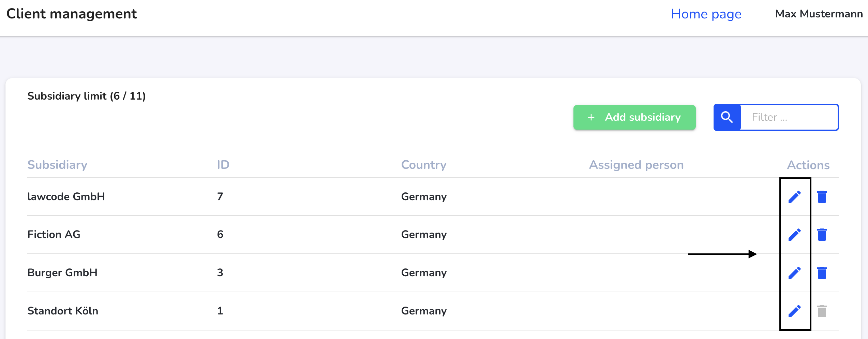
Task: Delete the Fiction AG subsidiary
Action: (822, 235)
